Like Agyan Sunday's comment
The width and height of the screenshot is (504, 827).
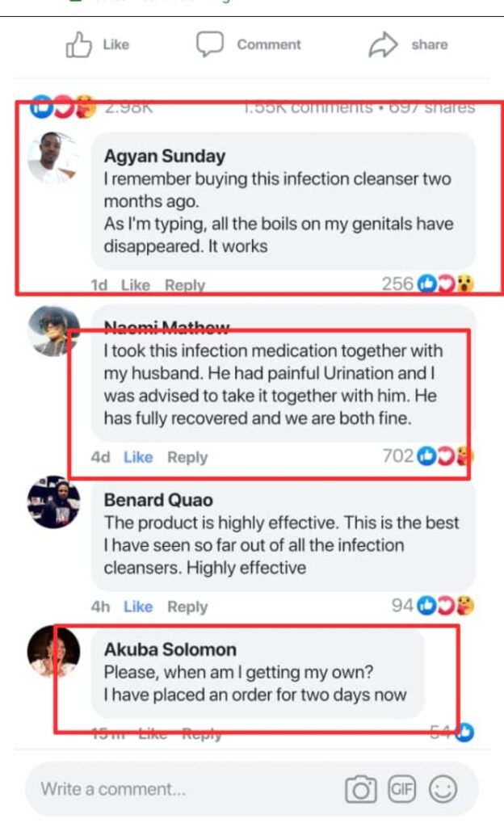[x=136, y=285]
